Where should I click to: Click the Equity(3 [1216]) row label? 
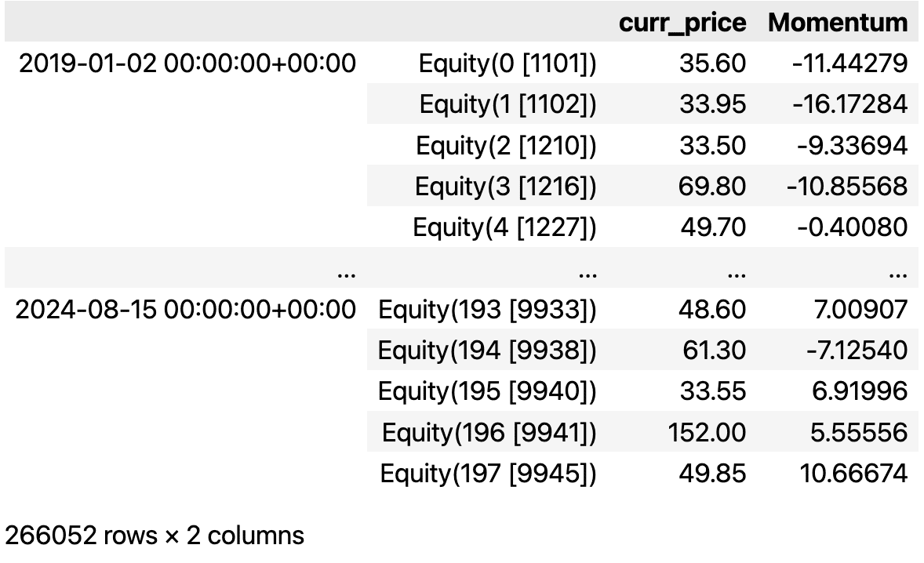[506, 186]
